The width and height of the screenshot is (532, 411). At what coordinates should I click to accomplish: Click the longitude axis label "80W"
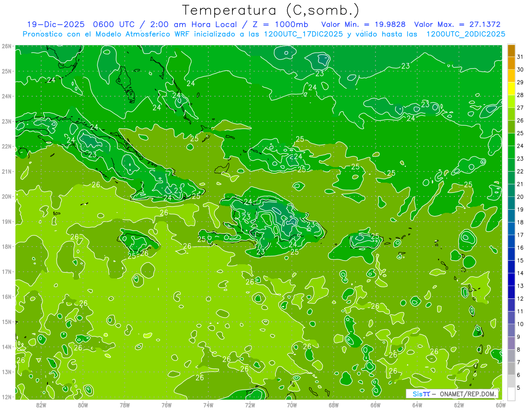(83, 405)
